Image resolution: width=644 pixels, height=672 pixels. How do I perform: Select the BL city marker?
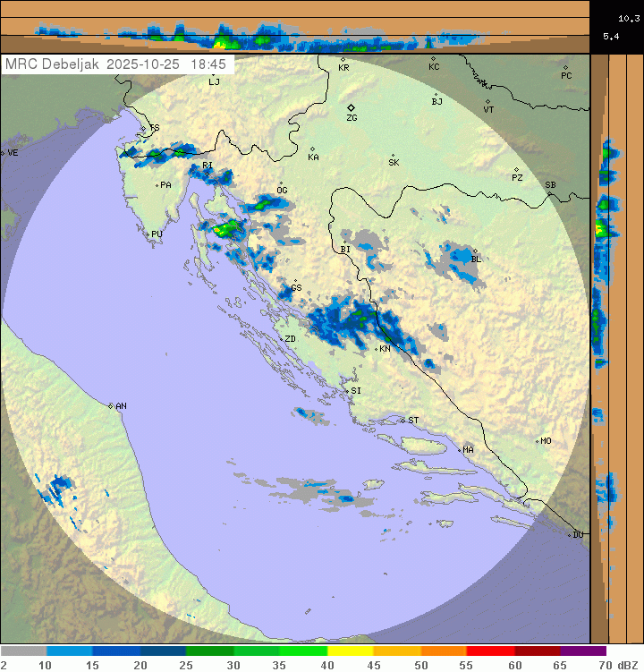(x=475, y=251)
